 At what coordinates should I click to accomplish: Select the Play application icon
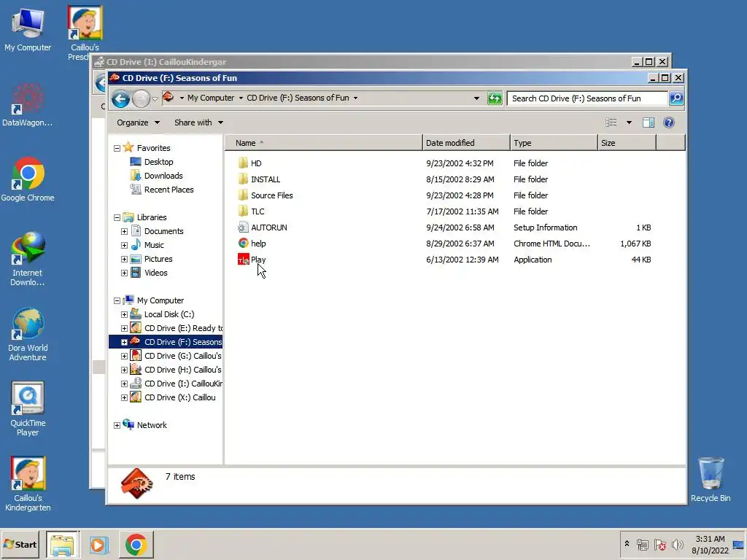pos(243,260)
